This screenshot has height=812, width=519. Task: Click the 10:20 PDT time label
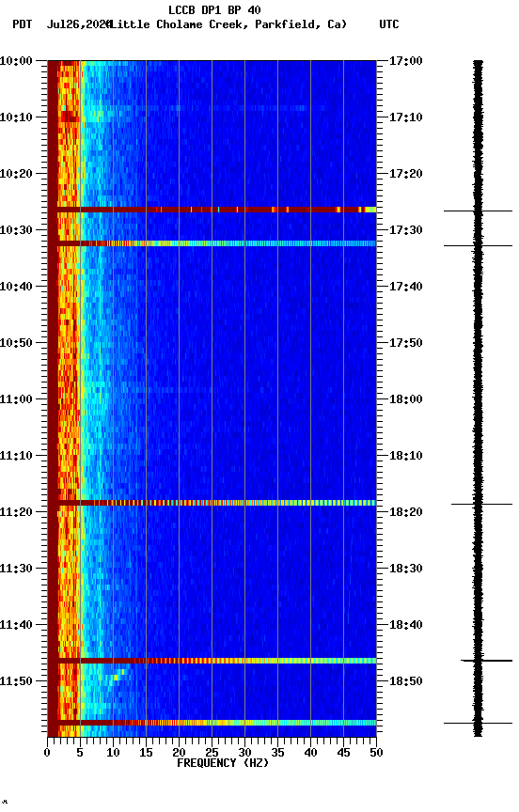tap(16, 174)
